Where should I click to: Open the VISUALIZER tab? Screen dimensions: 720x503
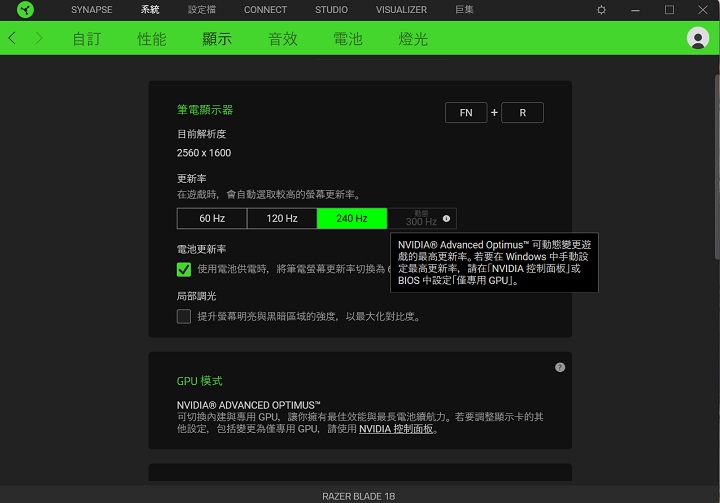point(401,10)
